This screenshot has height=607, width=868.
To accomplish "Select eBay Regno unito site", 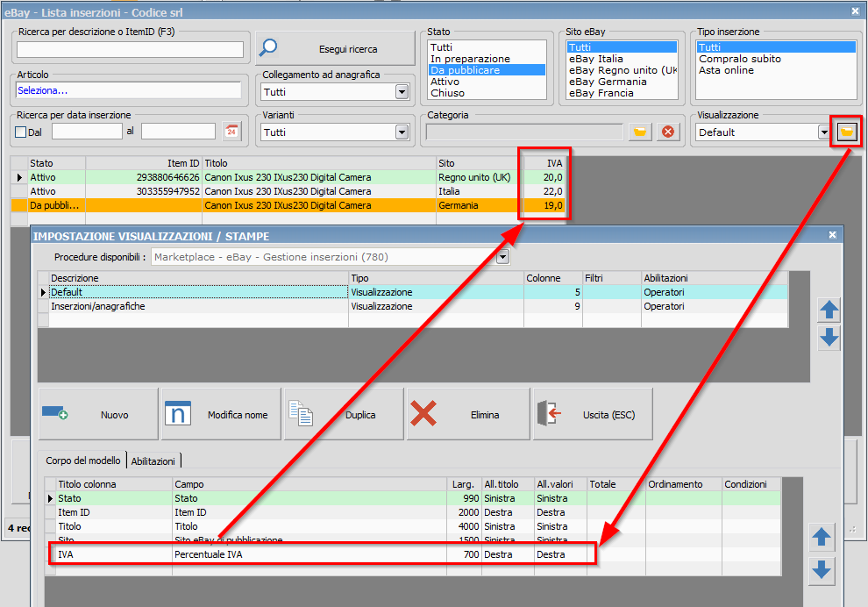I will [622, 70].
